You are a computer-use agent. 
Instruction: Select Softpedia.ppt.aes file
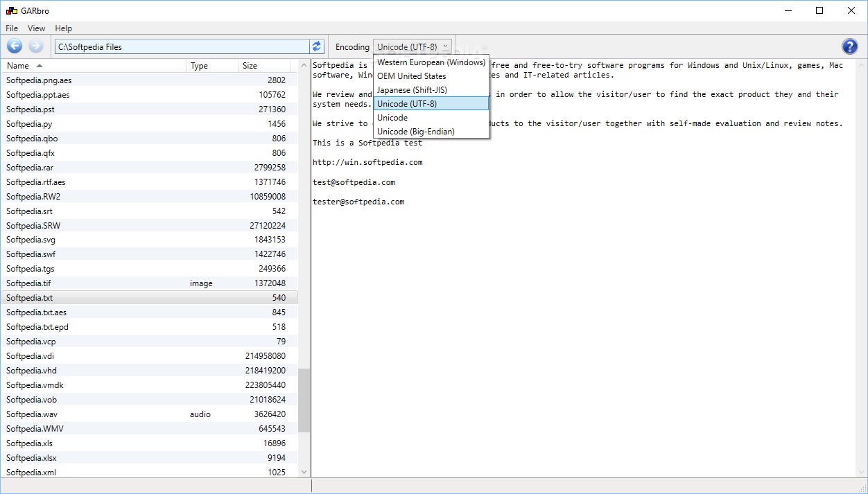[149, 95]
